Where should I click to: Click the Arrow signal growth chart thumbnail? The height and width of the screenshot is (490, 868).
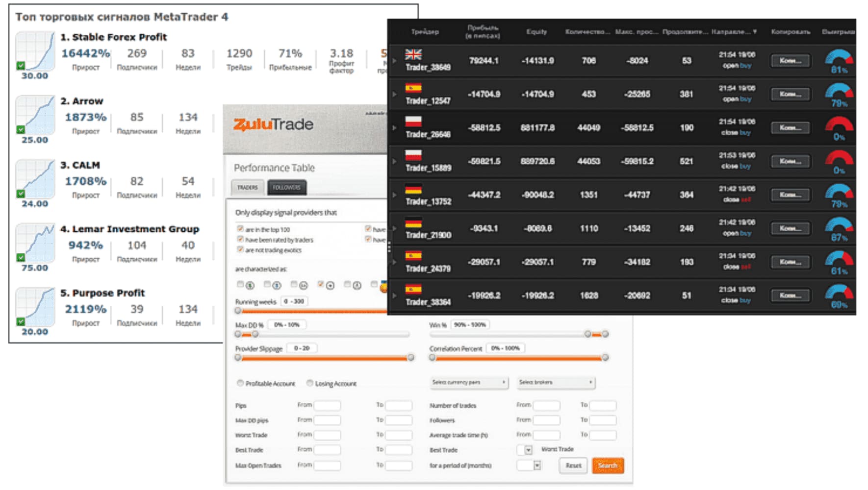pyautogui.click(x=35, y=115)
